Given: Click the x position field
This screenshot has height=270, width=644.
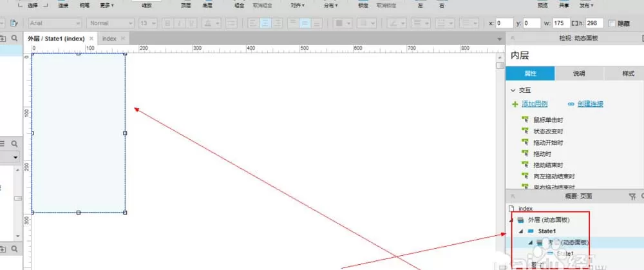Looking at the screenshot, I should [505, 23].
